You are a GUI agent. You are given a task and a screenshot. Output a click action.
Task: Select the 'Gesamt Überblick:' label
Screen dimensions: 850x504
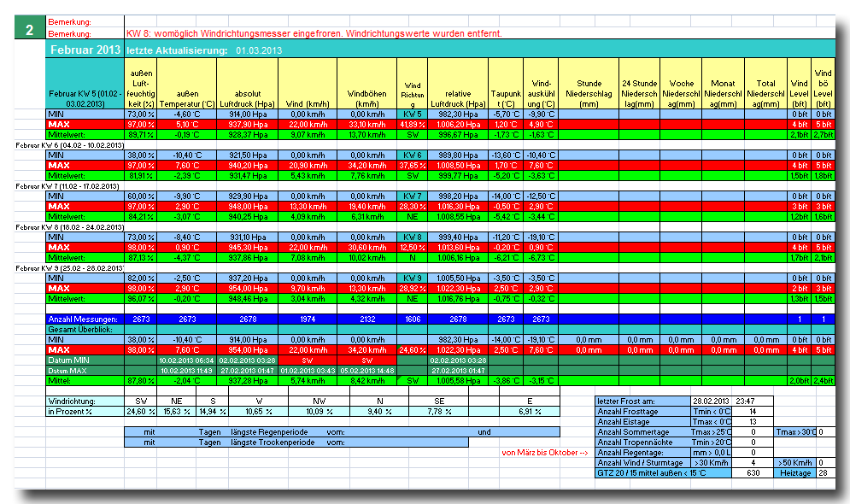pyautogui.click(x=85, y=330)
